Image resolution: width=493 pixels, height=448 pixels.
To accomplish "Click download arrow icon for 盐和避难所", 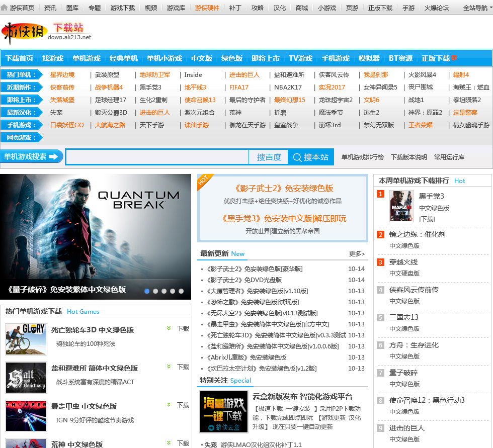I will click(169, 367).
